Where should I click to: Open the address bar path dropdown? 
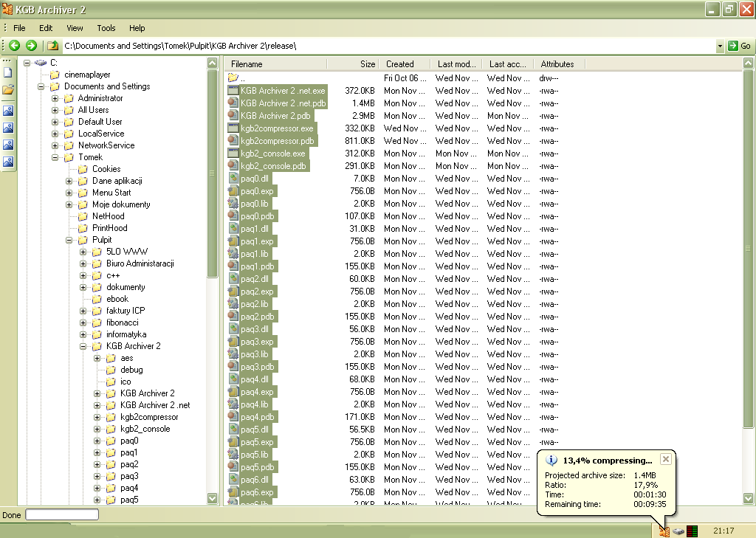[720, 46]
